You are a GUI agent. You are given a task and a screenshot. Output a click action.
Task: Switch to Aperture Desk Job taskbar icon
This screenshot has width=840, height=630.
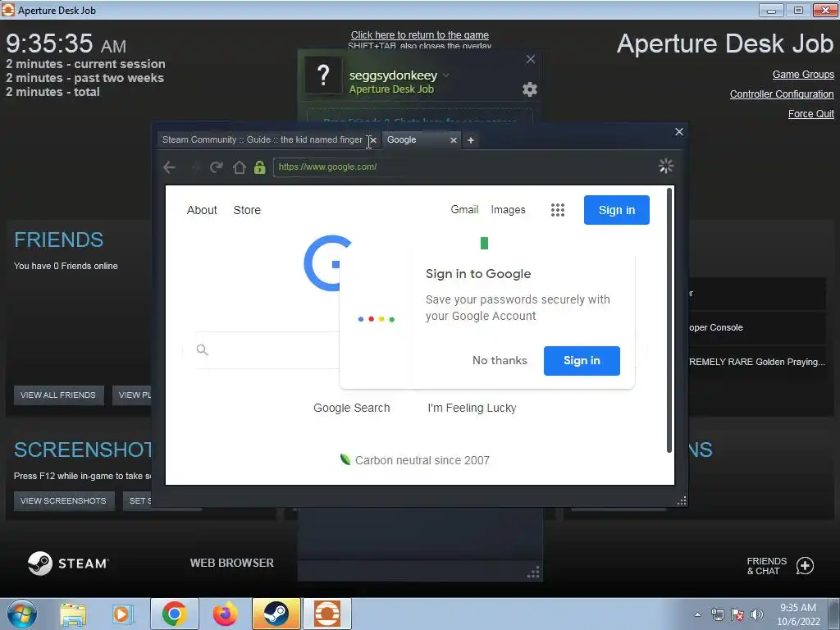tap(326, 614)
